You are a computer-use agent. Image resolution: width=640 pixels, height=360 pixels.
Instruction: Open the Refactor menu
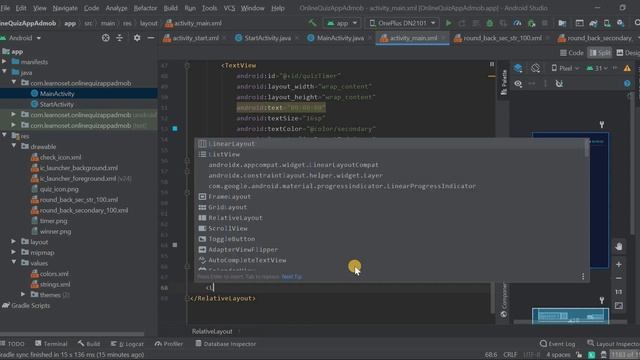coord(145,8)
